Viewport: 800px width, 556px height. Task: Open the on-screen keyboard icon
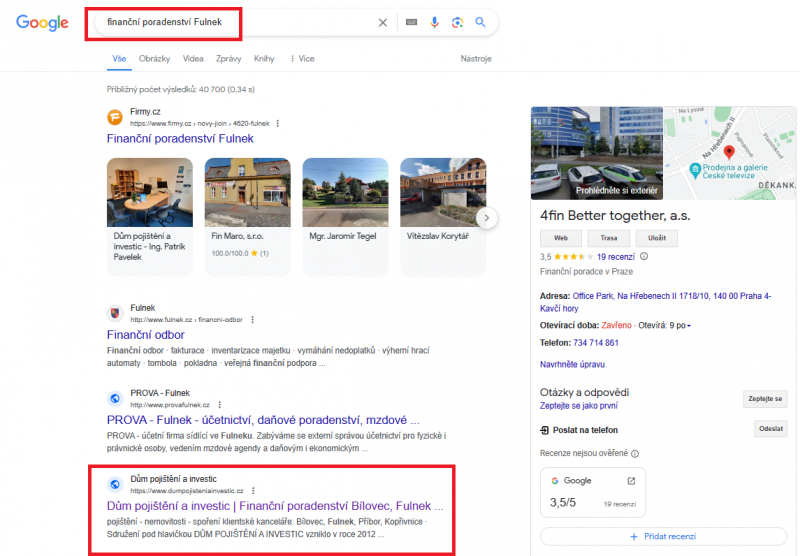pos(411,22)
